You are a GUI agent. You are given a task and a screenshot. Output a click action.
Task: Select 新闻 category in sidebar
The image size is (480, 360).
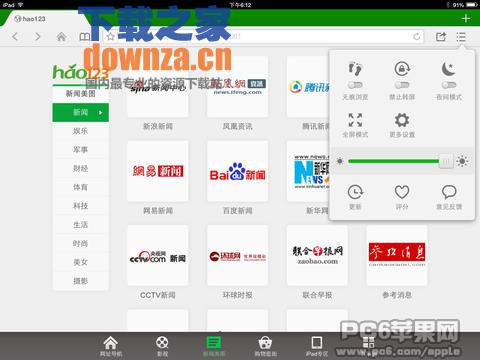[x=80, y=113]
